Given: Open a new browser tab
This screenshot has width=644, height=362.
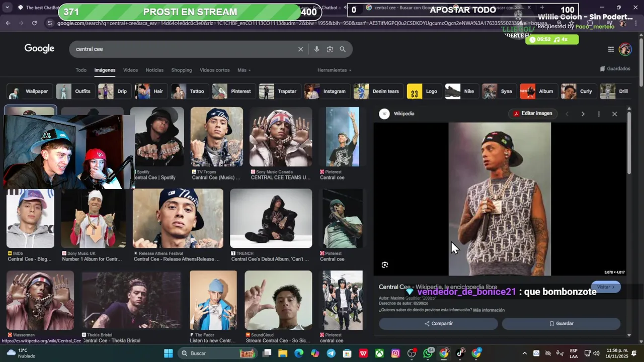Looking at the screenshot, I should coord(542,8).
